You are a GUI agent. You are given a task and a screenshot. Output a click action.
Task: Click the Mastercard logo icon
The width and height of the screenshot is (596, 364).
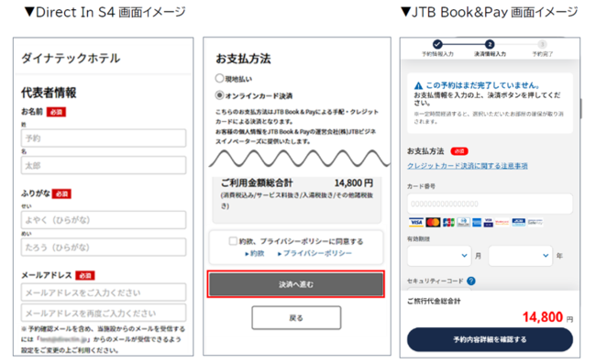pyautogui.click(x=433, y=222)
